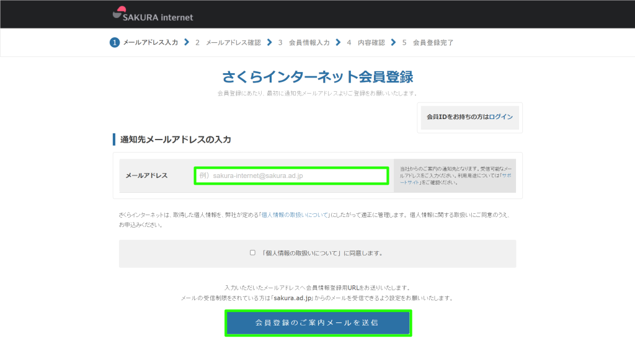
Task: Open 個人情報の取扱いについて link
Action: pyautogui.click(x=295, y=215)
